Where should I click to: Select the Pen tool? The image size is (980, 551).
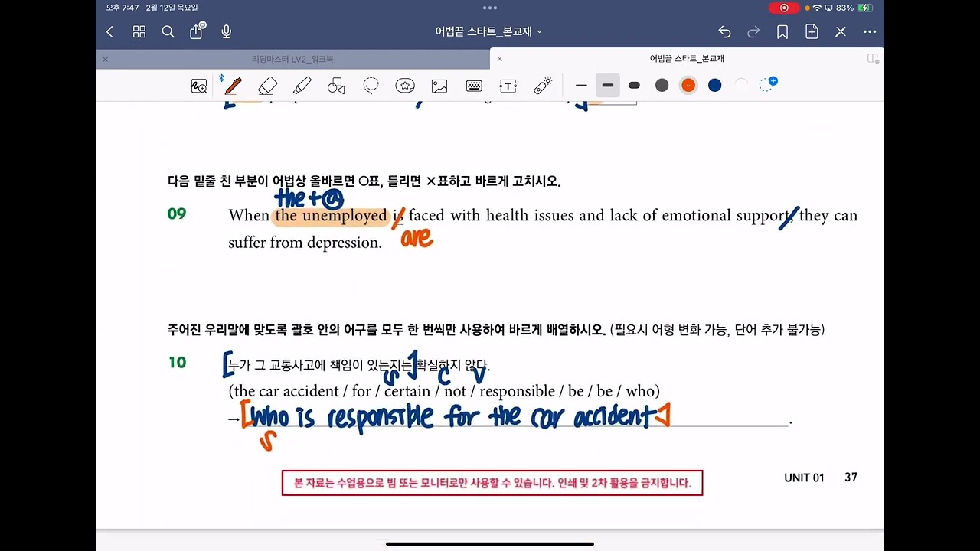click(233, 86)
